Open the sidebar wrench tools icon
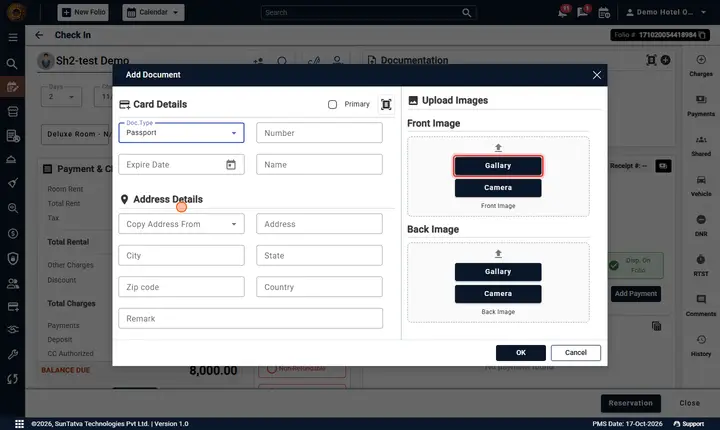This screenshot has width=720, height=430. [x=13, y=354]
